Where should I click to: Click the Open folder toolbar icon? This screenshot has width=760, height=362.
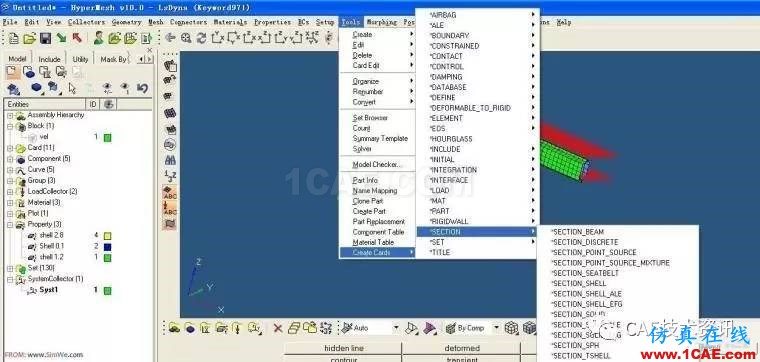coord(30,38)
